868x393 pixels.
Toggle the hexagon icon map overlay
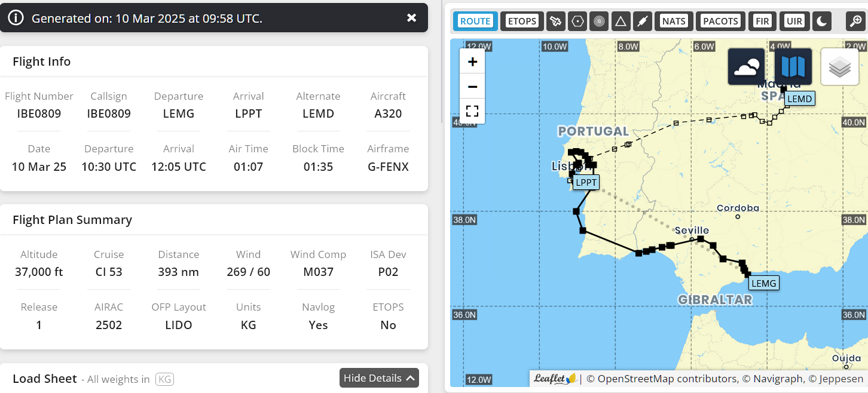coord(577,21)
